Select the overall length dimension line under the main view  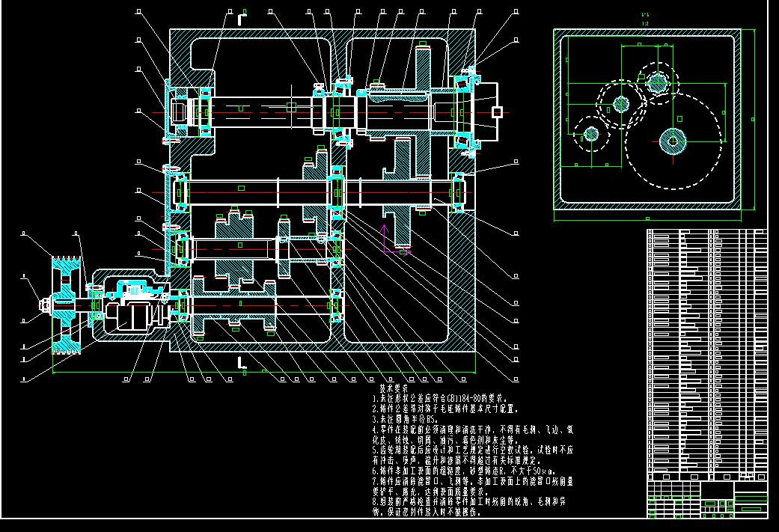[x=264, y=372]
